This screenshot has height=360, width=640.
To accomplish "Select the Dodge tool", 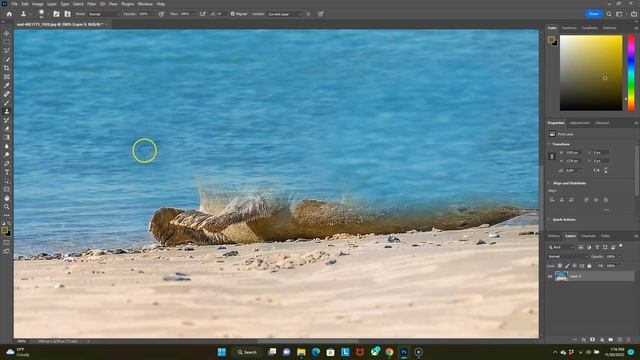I will tap(7, 155).
